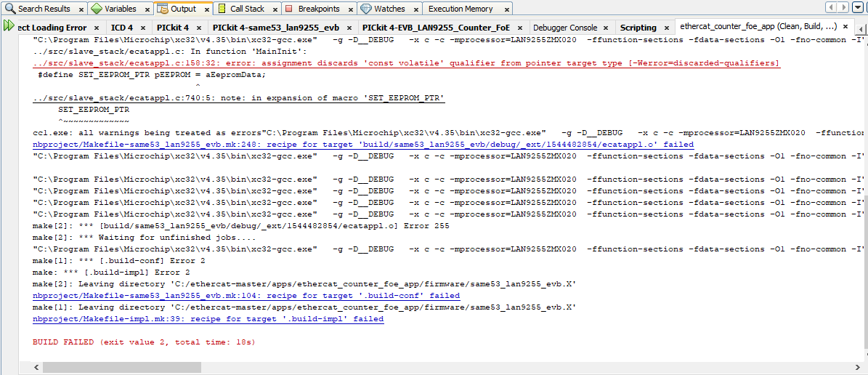Click 'make[2]: *** [build/...ecatappl.o] Error 255' line

(x=241, y=226)
